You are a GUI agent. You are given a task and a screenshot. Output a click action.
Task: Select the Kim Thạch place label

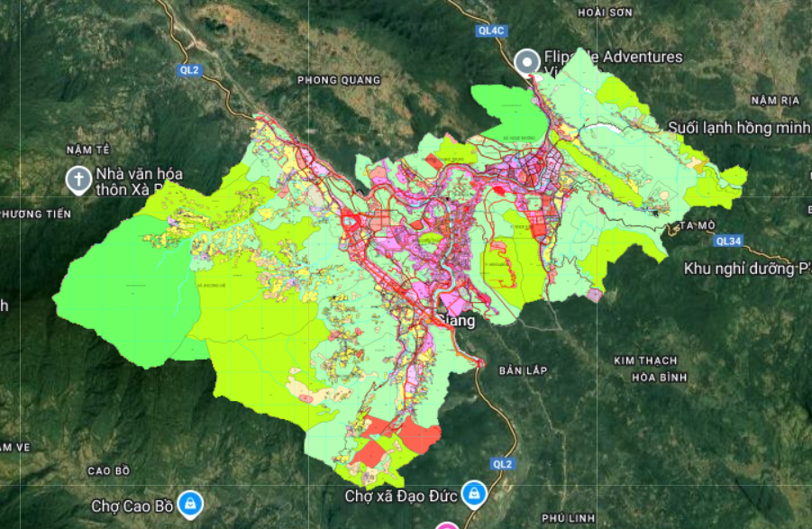click(645, 360)
